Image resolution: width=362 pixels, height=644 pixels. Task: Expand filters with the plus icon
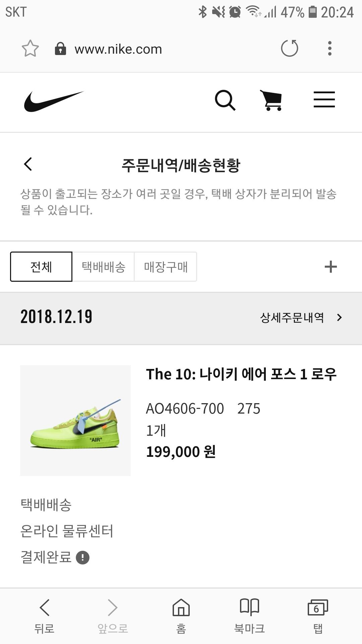click(x=330, y=267)
